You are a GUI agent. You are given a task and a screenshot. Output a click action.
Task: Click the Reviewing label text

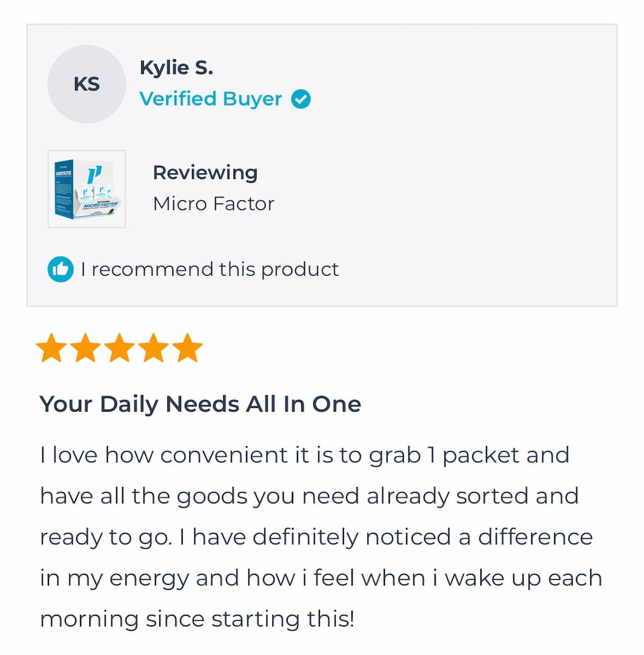click(205, 172)
